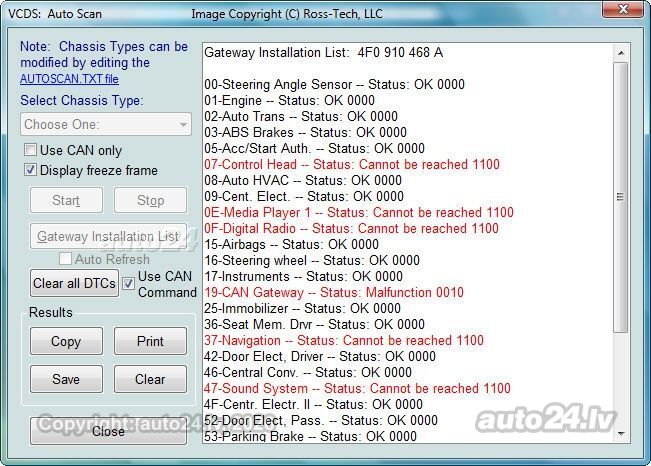Select the 17-Instruments status row
The height and width of the screenshot is (466, 651).
[x=303, y=276]
